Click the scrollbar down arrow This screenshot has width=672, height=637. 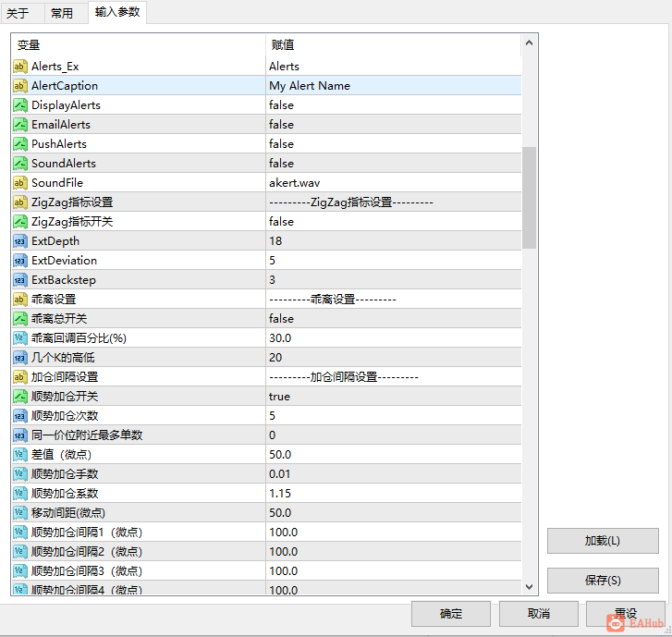coord(530,586)
